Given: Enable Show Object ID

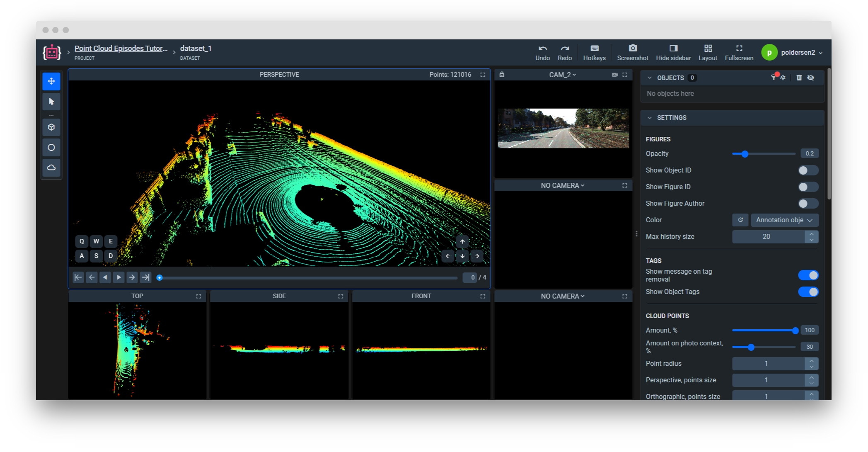Looking at the screenshot, I should pyautogui.click(x=808, y=170).
